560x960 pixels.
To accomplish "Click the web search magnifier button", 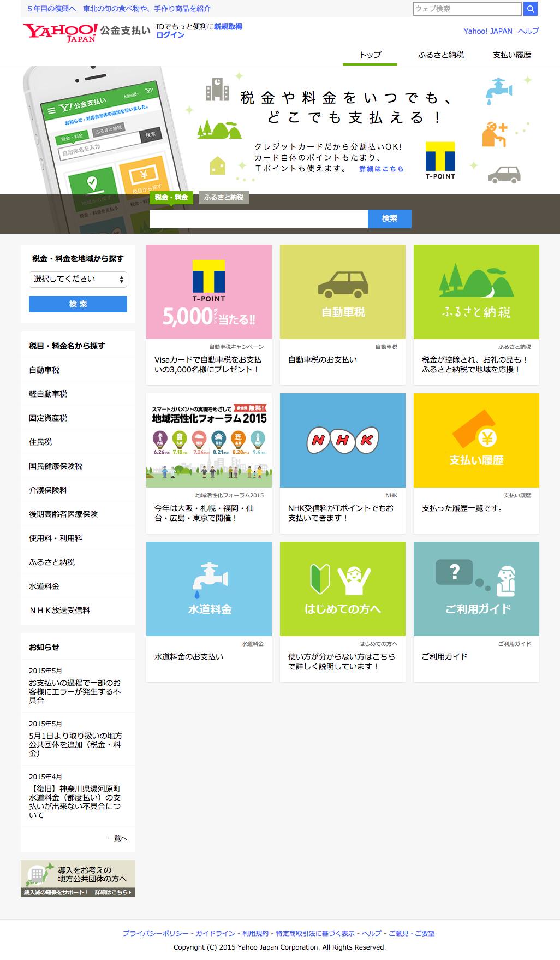I will click(531, 9).
